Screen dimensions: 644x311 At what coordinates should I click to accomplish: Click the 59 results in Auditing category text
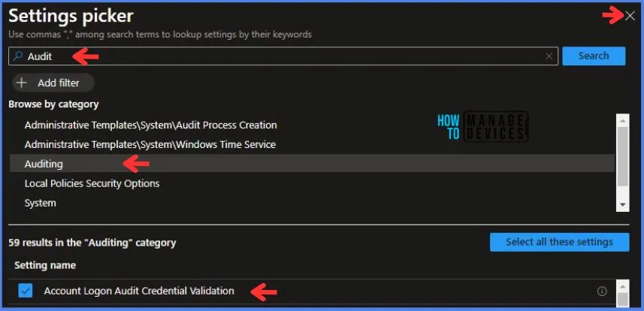click(x=92, y=243)
